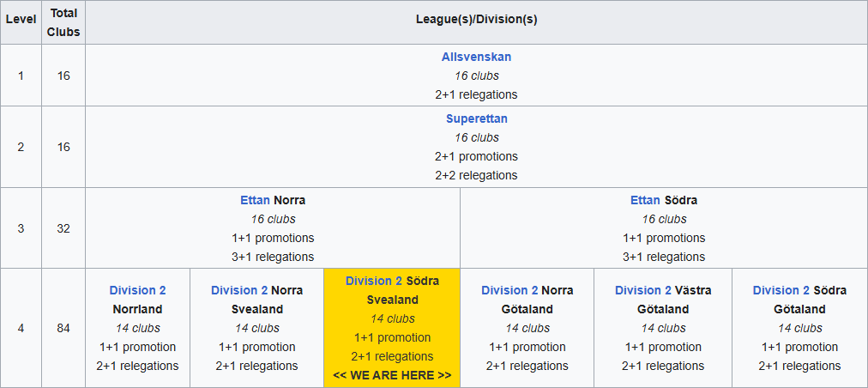This screenshot has width=868, height=388.
Task: Click Division 2 link for Södra Götaland
Action: [x=781, y=290]
